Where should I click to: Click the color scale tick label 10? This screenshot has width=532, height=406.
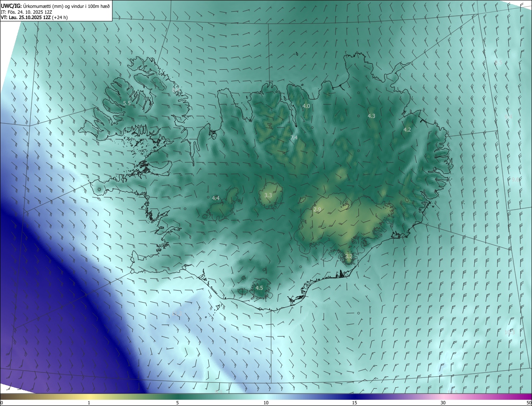pyautogui.click(x=266, y=403)
